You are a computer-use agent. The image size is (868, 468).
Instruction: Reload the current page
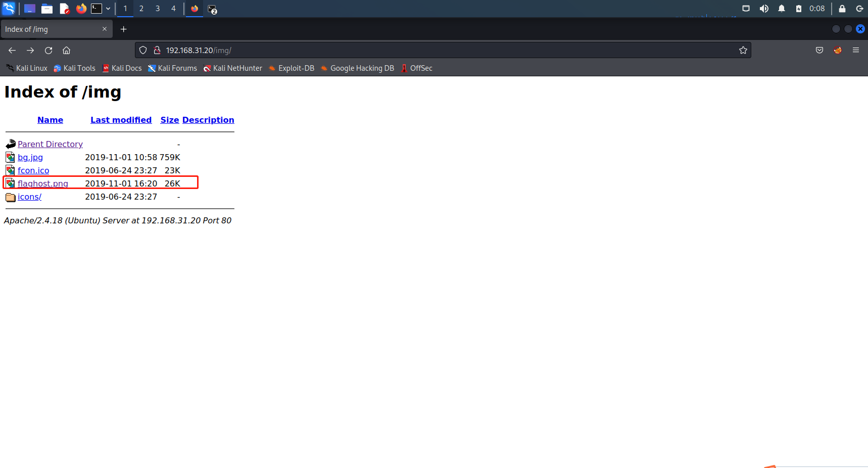coord(49,50)
